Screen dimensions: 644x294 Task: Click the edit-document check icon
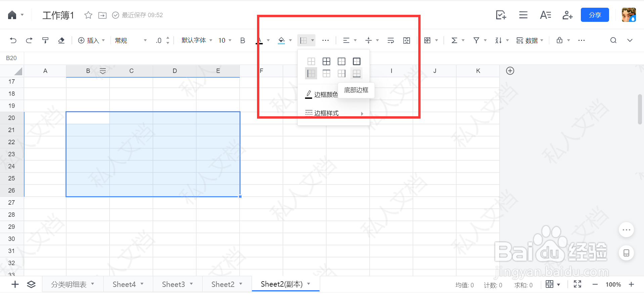[501, 15]
